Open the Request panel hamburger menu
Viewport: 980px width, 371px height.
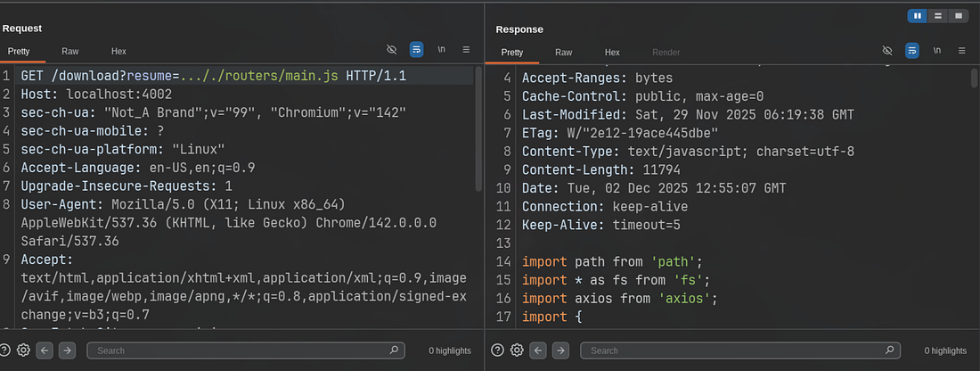tap(466, 49)
